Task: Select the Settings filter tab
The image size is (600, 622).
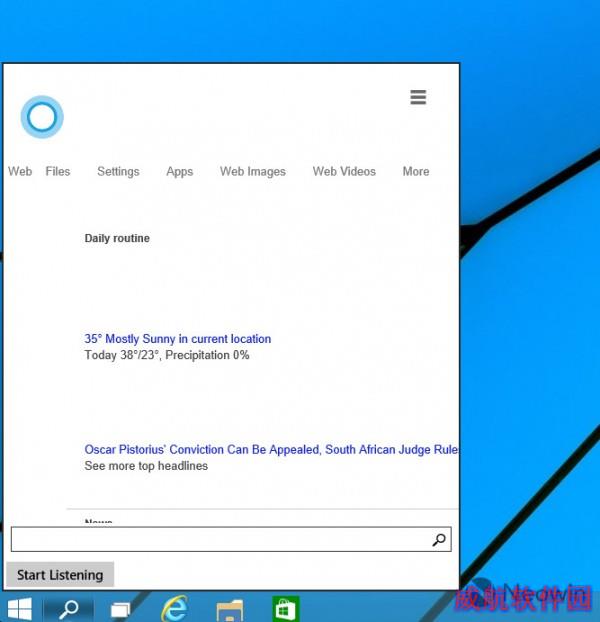Action: pos(118,171)
